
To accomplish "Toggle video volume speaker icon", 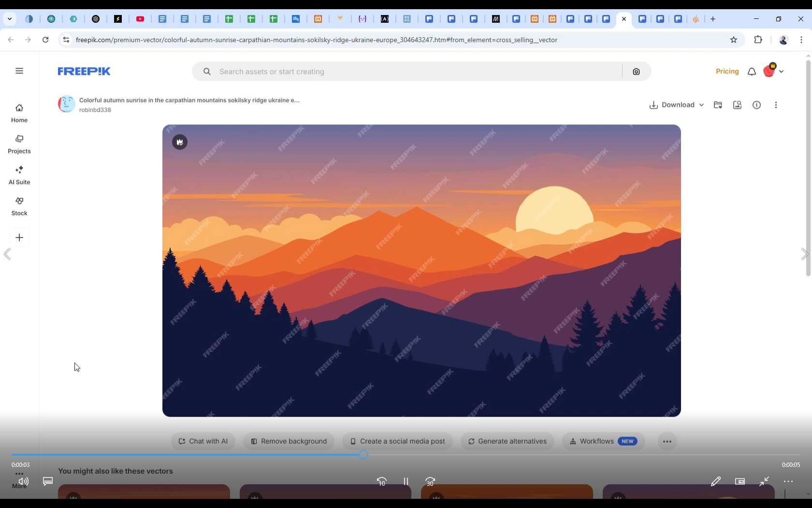I will (x=23, y=482).
